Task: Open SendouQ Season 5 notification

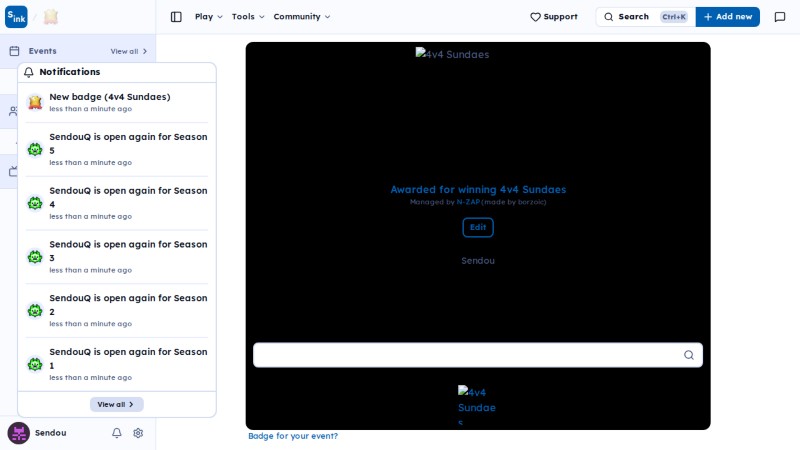Action: coord(117,149)
